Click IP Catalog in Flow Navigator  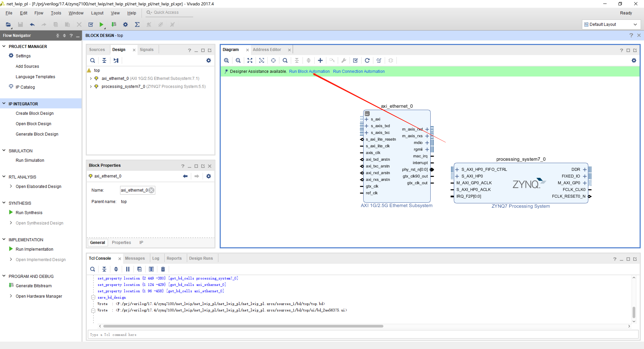(25, 87)
